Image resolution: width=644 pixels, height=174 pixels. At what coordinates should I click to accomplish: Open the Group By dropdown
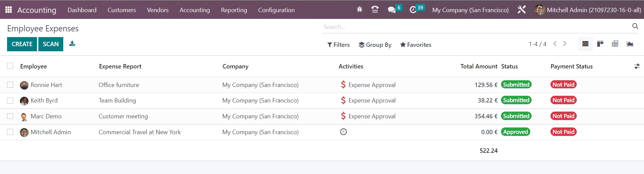click(x=375, y=45)
